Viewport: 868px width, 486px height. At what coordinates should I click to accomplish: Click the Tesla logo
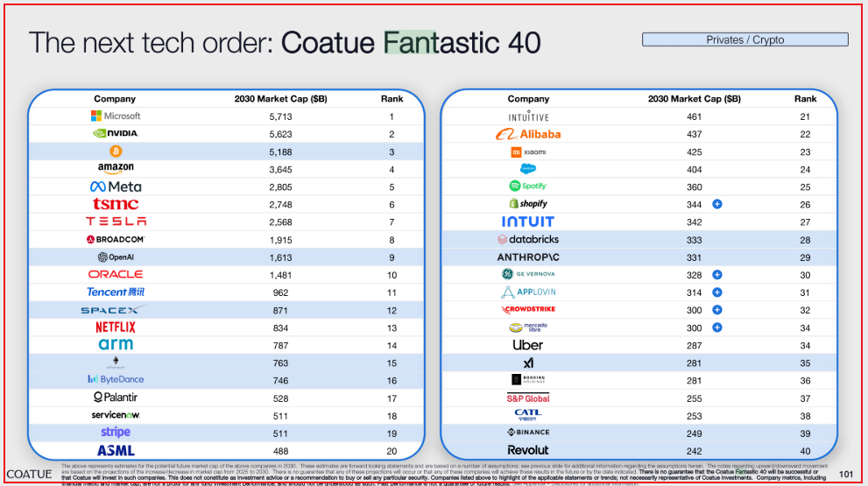point(115,222)
